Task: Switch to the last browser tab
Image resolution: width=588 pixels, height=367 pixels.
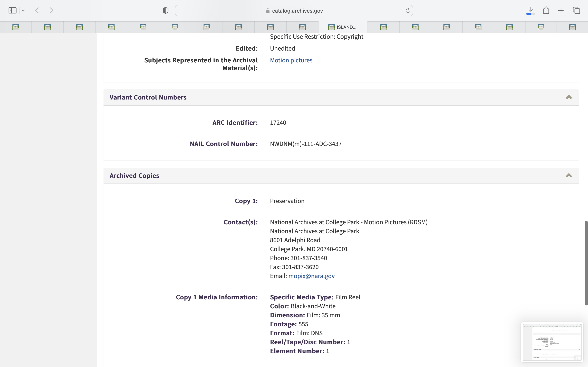Action: (572, 27)
